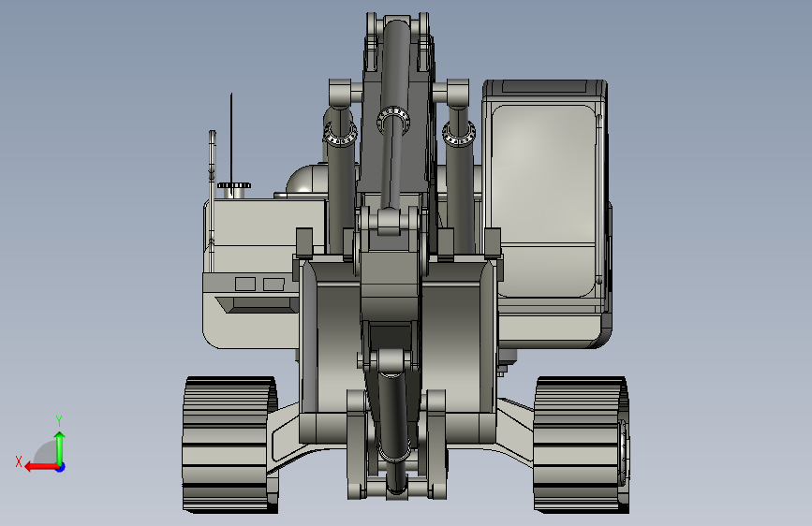The height and width of the screenshot is (526, 812).
Task: Select the operator cab front window glass
Action: 542,201
